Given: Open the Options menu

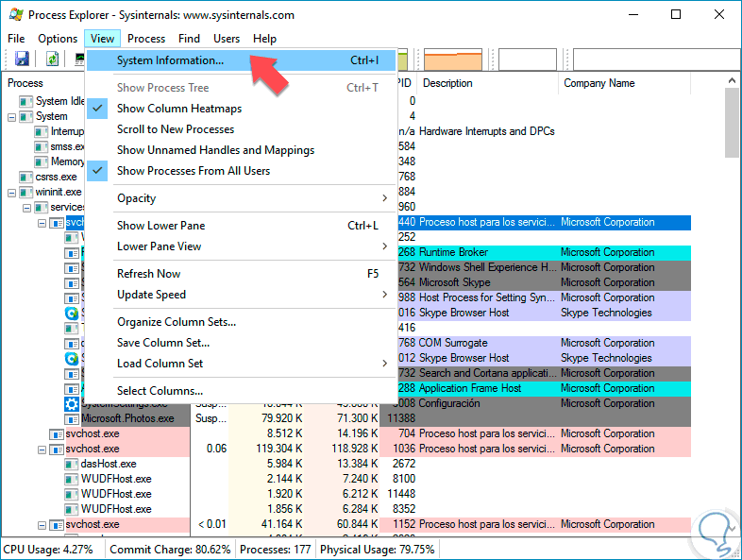Looking at the screenshot, I should 58,39.
